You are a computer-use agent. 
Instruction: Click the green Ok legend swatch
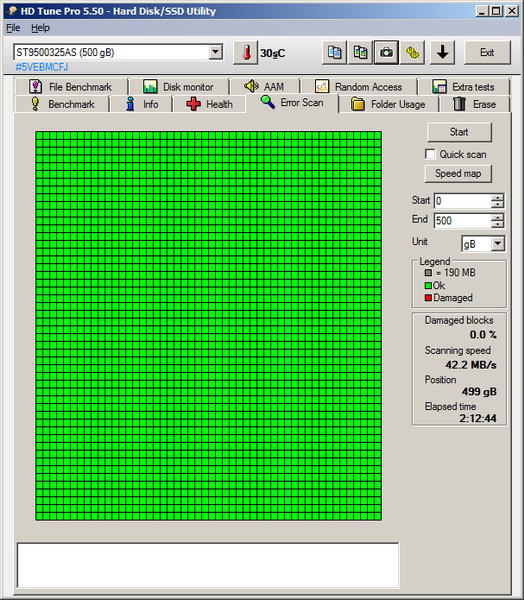tap(428, 285)
